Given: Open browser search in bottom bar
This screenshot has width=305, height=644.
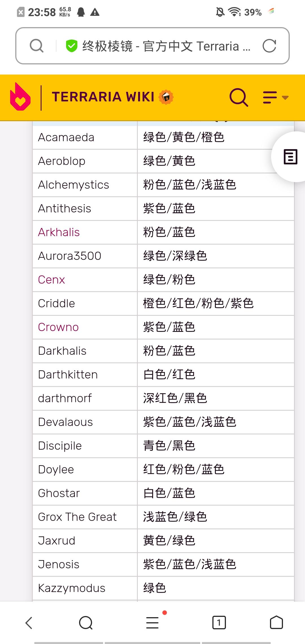Looking at the screenshot, I should click(x=86, y=623).
